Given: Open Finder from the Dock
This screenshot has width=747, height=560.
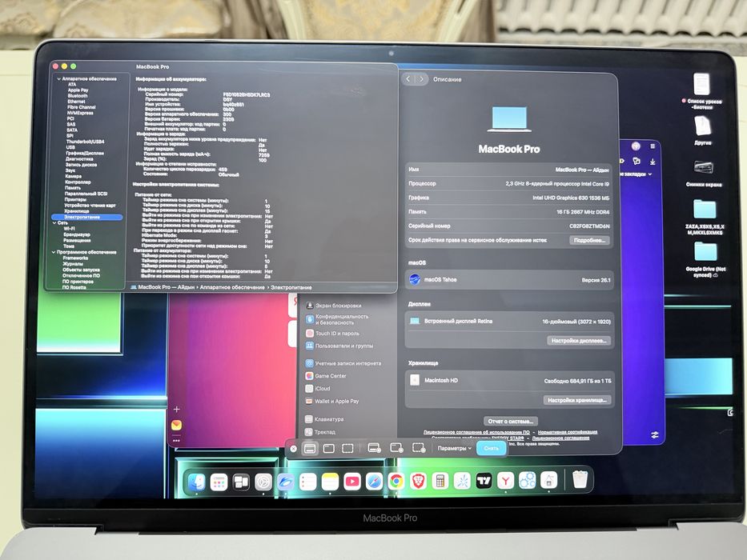Looking at the screenshot, I should pyautogui.click(x=196, y=482).
